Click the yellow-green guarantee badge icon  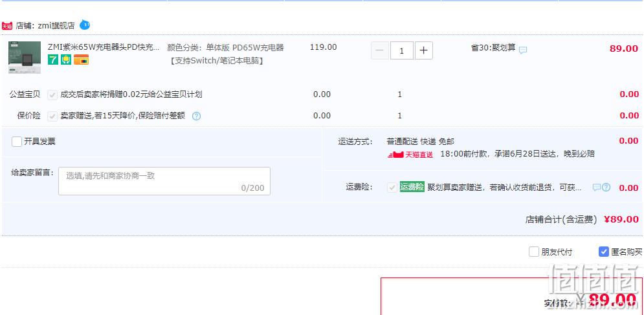click(66, 60)
